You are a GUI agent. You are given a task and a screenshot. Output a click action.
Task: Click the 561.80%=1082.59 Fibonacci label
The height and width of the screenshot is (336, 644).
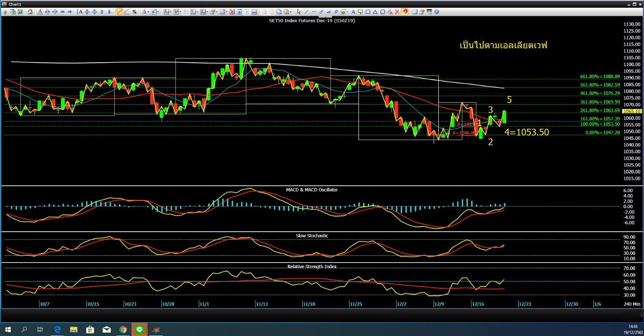pyautogui.click(x=600, y=85)
